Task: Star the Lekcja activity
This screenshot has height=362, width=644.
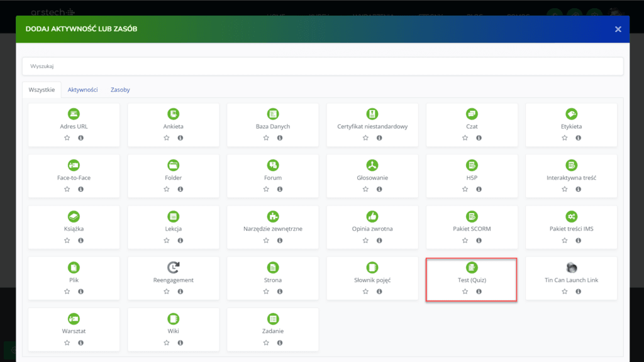Action: tap(166, 241)
